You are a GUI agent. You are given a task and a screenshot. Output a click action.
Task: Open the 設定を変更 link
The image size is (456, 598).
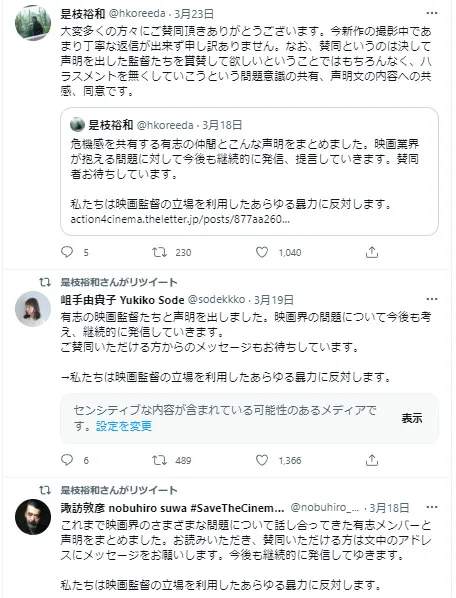(124, 426)
